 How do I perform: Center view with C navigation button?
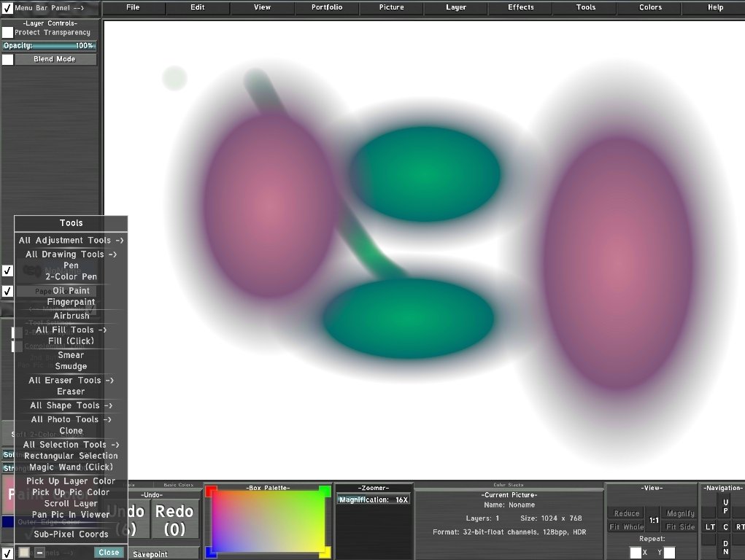pos(725,526)
